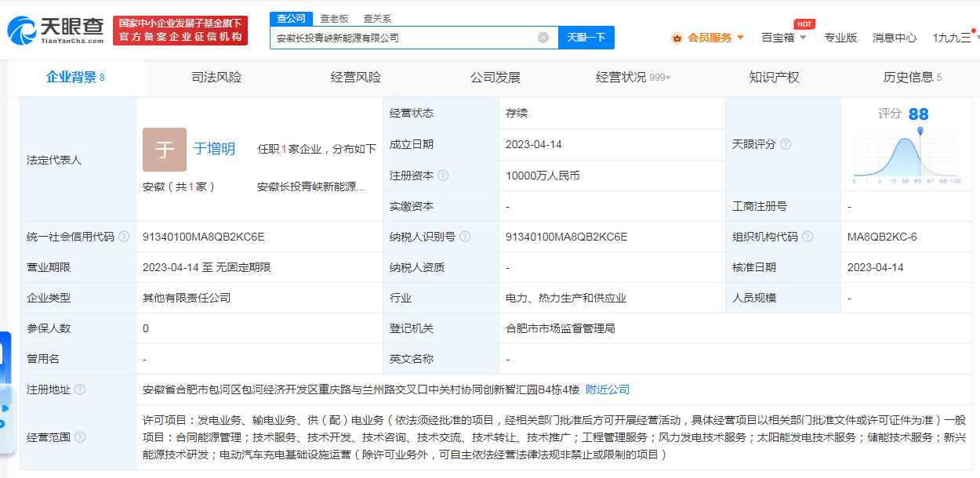Open 于增明 representative profile link

[214, 149]
